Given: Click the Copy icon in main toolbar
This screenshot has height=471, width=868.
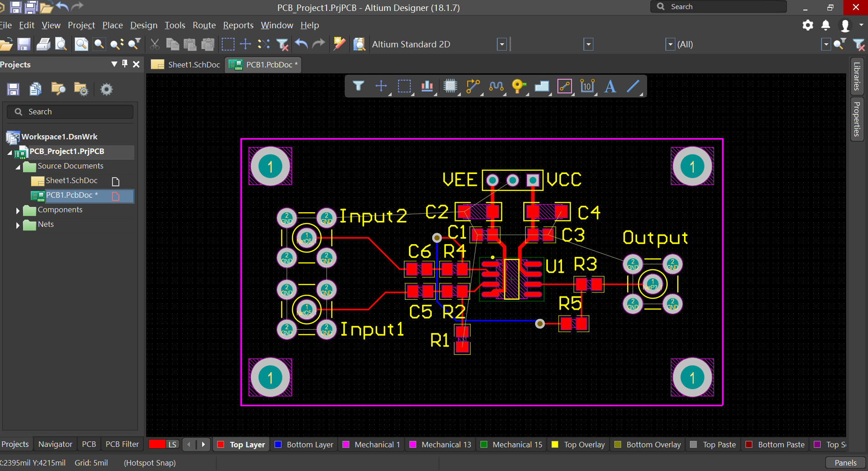Looking at the screenshot, I should coord(173,44).
